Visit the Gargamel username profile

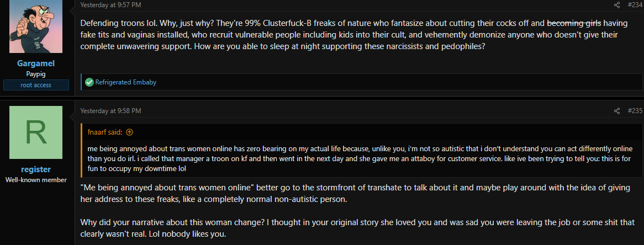36,63
